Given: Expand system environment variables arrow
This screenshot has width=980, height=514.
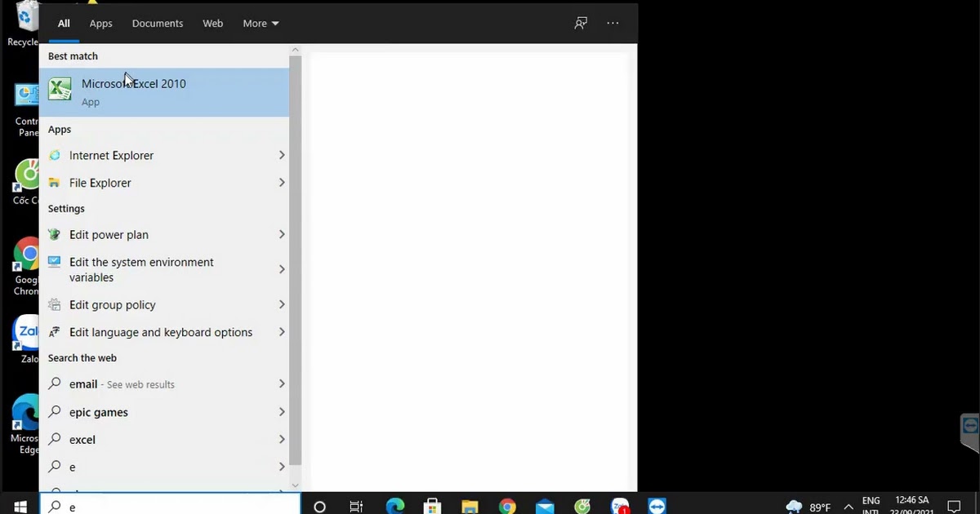Looking at the screenshot, I should [281, 269].
